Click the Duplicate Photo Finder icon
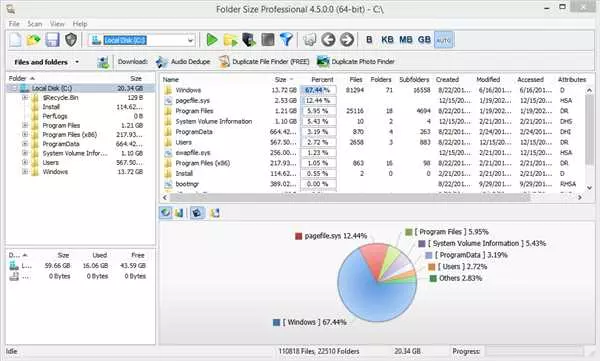The width and height of the screenshot is (600, 361). pyautogui.click(x=323, y=62)
